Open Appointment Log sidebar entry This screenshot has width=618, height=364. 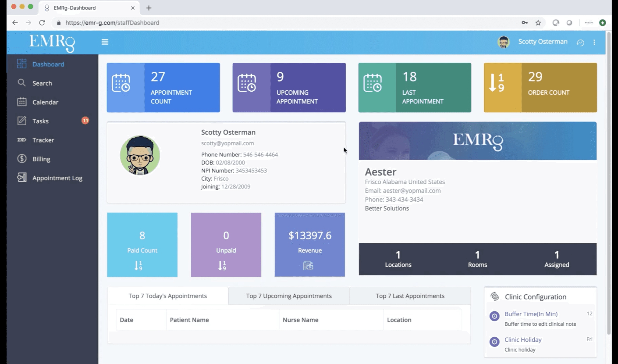[x=57, y=178]
